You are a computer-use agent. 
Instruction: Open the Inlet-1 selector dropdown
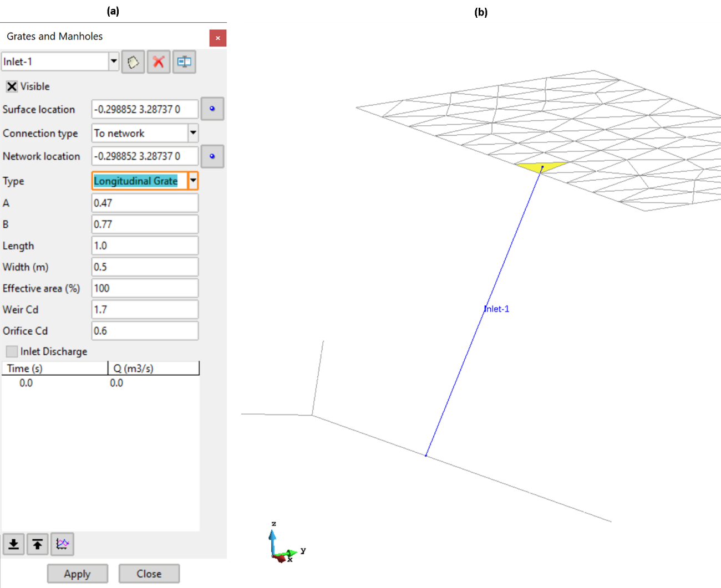[x=114, y=62]
